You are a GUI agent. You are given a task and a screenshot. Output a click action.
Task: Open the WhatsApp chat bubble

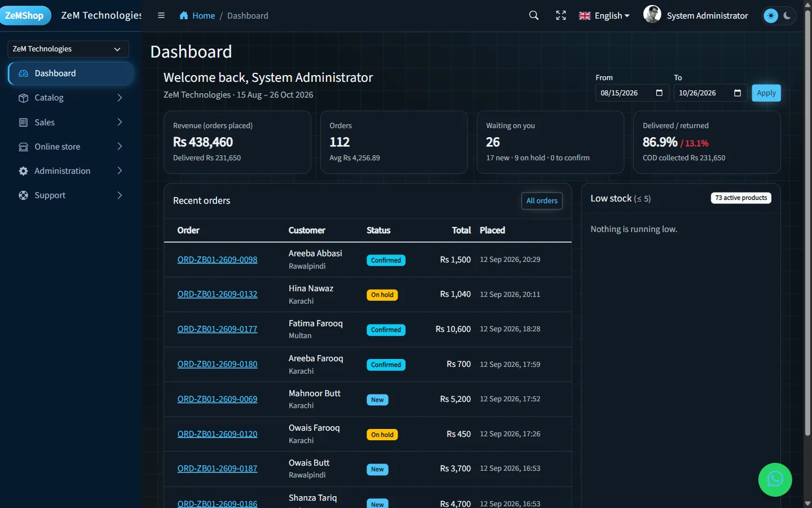pos(775,480)
